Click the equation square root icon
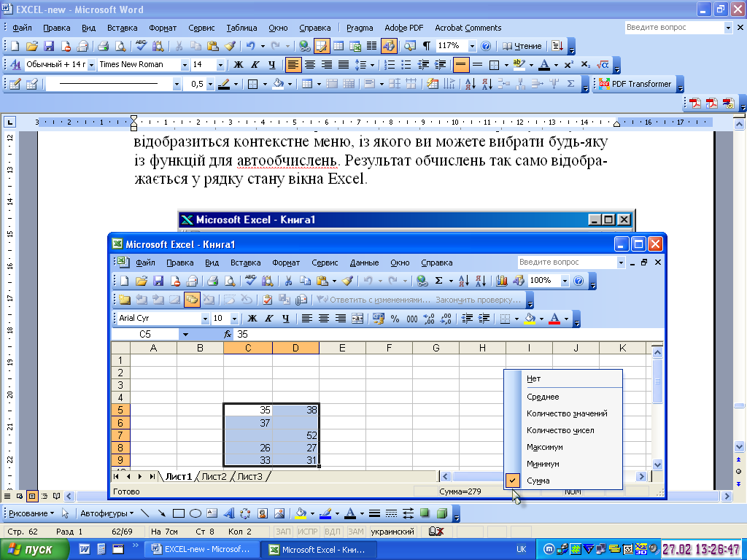Viewport: 747px width, 560px height. (602, 65)
